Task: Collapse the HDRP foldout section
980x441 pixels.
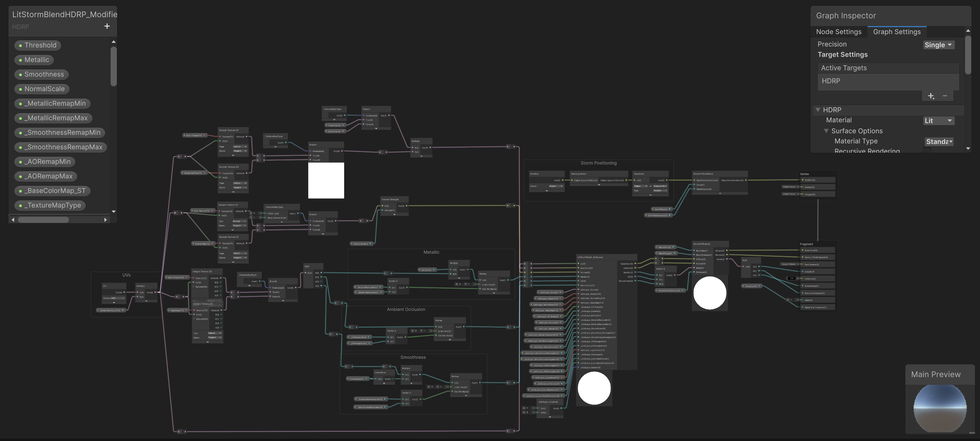Action: click(818, 110)
